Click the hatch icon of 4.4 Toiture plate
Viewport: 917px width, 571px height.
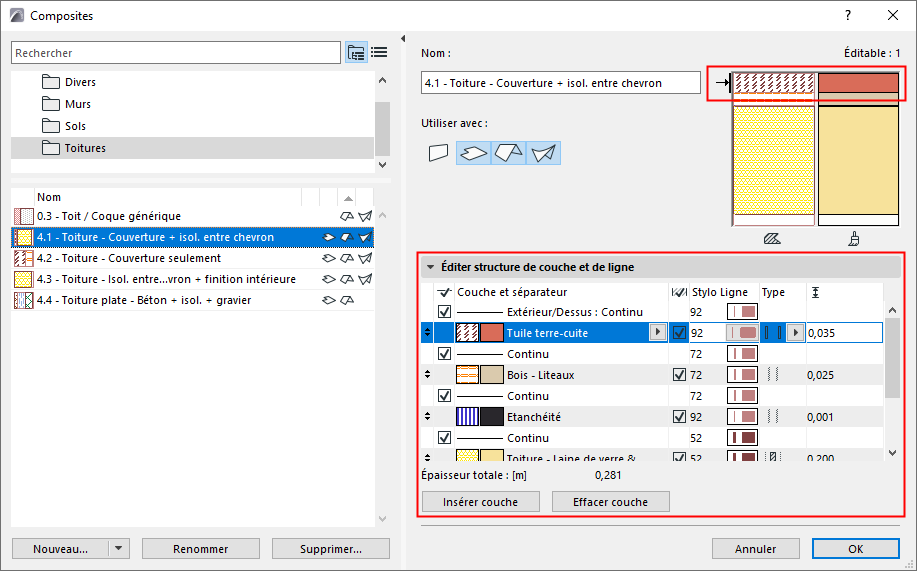[23, 300]
